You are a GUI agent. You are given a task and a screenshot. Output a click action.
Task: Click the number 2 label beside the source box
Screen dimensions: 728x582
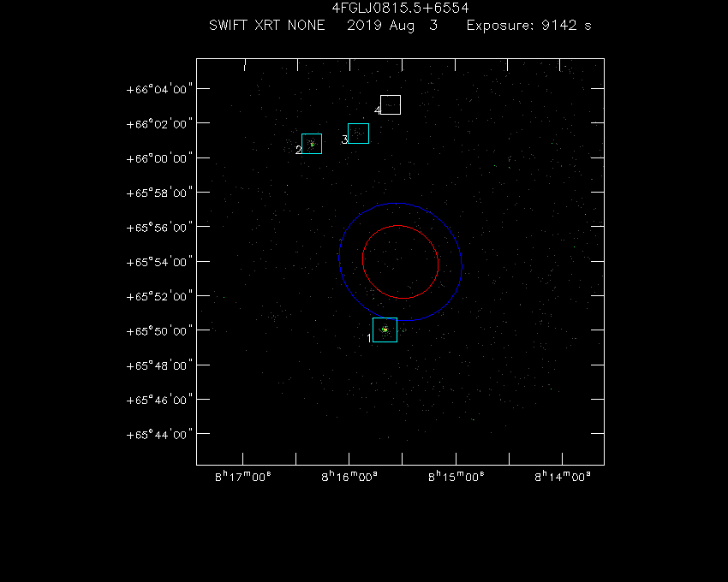click(298, 150)
